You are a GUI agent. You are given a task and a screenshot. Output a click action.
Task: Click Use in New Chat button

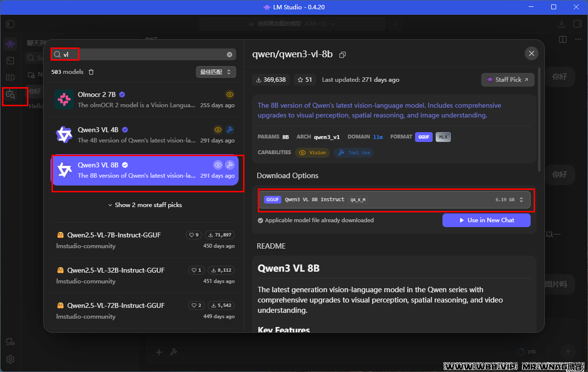[x=487, y=220]
